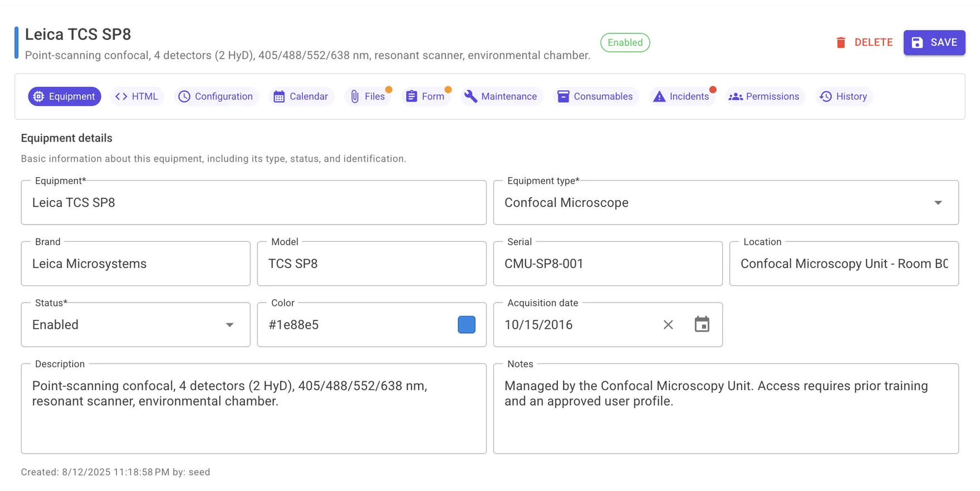Click the Configuration clock icon
Viewport: 980px width, 491px height.
184,96
